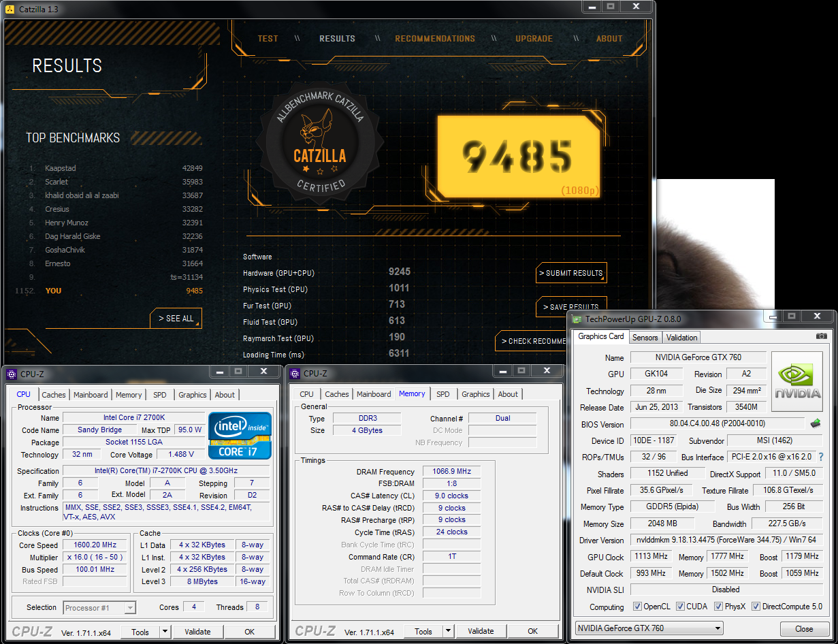Click the Memory CPU-Z window title icon
Viewport: 838px width, 644px height.
(x=295, y=374)
